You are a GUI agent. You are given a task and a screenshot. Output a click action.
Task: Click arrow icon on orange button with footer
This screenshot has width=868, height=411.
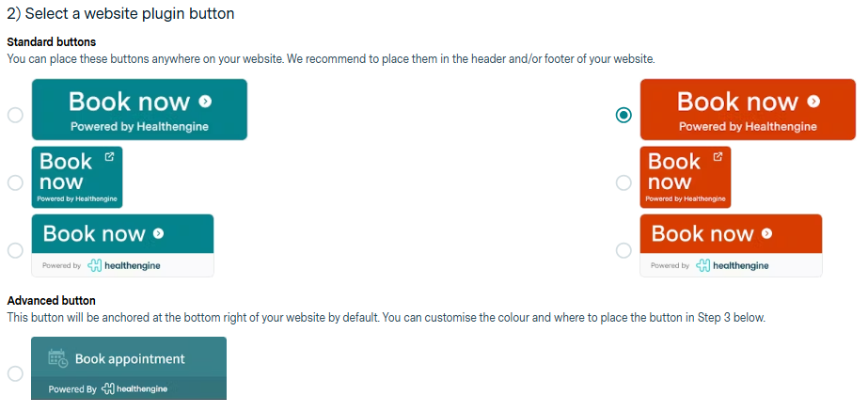pyautogui.click(x=767, y=233)
